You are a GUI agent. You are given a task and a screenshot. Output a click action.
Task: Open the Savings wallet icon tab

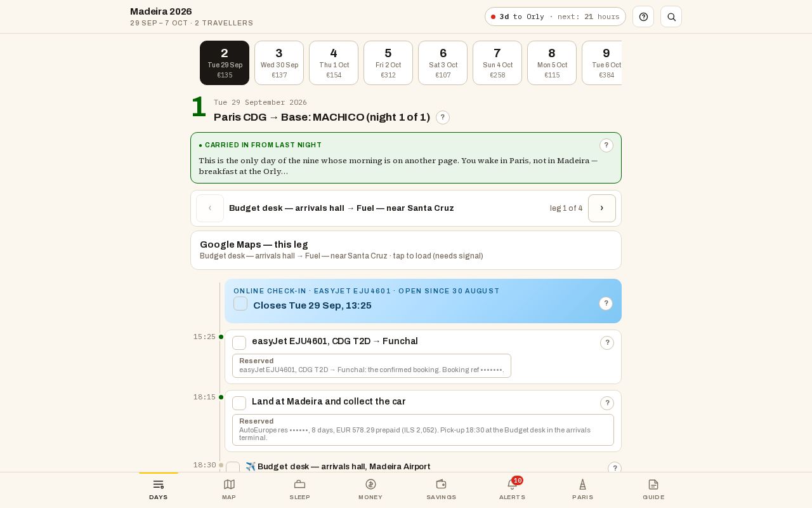tap(442, 490)
